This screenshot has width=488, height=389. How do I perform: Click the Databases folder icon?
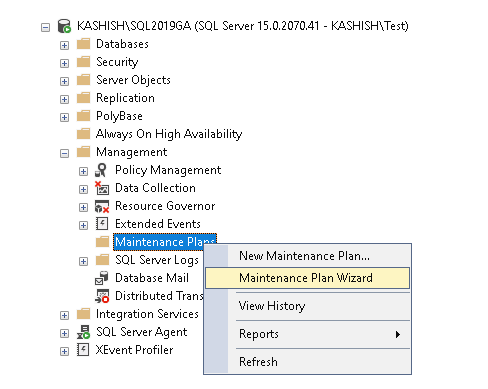[x=83, y=44]
